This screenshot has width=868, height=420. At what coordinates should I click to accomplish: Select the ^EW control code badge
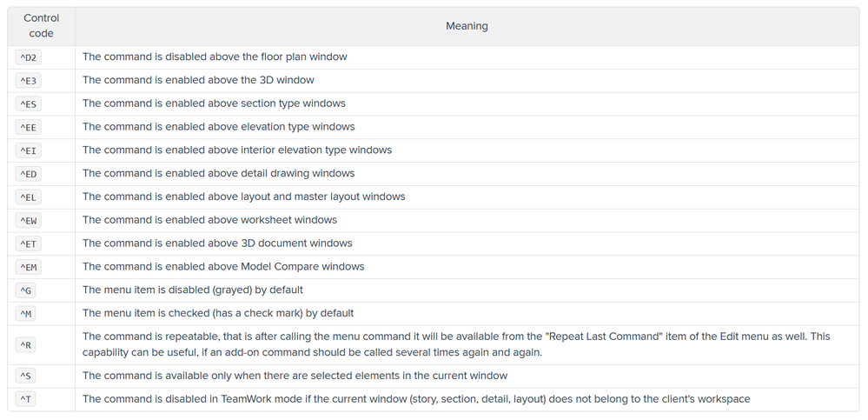28,221
